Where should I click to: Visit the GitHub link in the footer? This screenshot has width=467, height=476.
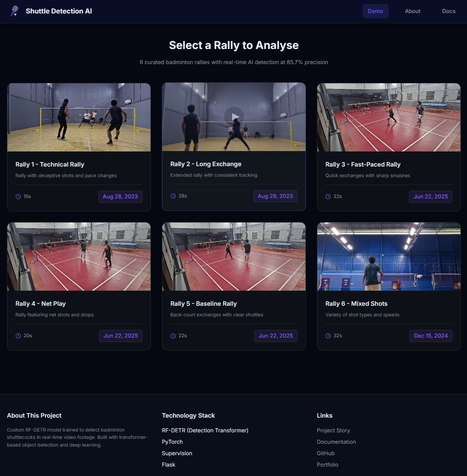[x=325, y=453]
